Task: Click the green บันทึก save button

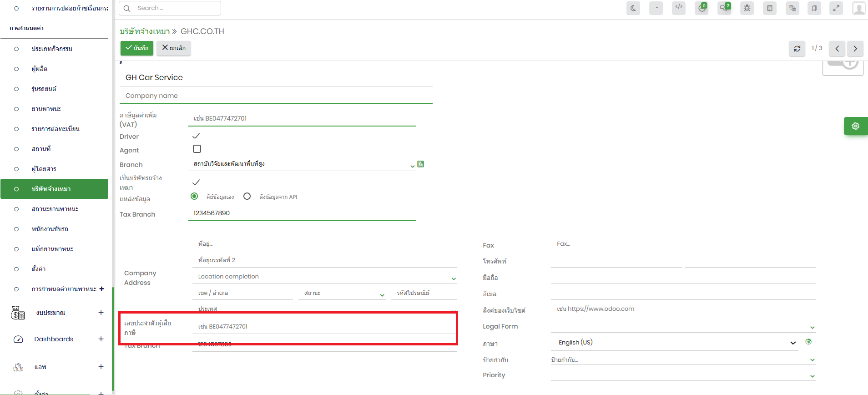Action: click(137, 48)
